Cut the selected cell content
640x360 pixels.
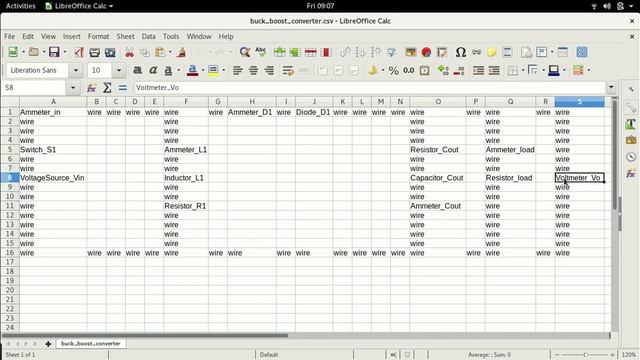click(x=129, y=52)
